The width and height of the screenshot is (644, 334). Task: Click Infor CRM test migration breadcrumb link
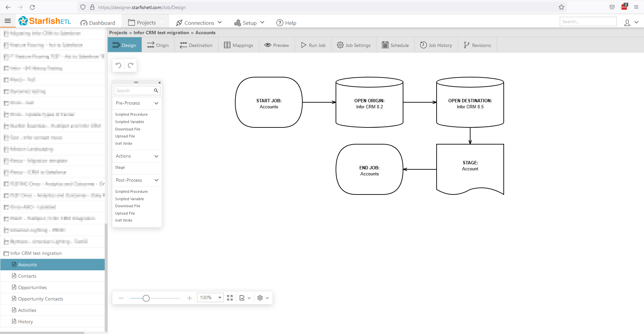[x=161, y=33]
